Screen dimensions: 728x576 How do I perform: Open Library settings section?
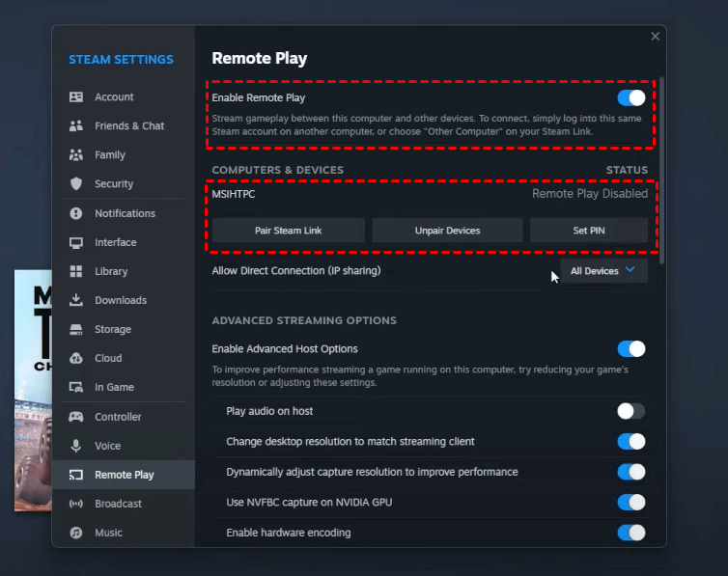coord(124,271)
